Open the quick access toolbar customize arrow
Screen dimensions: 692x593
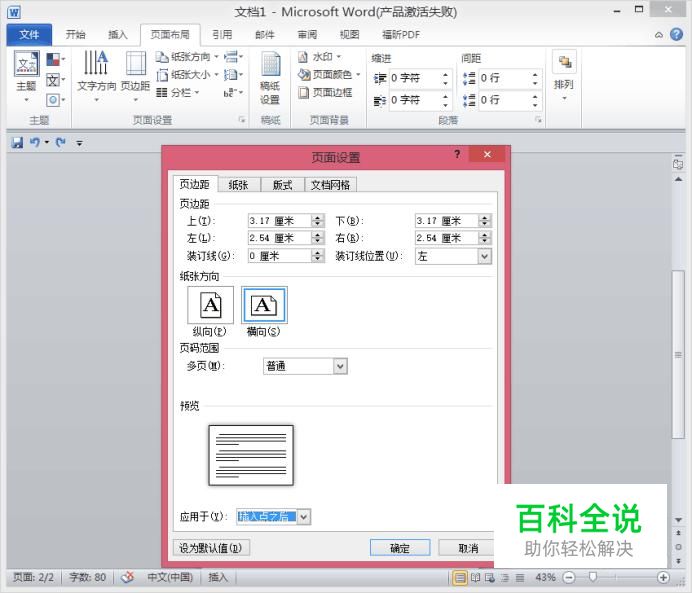point(79,143)
